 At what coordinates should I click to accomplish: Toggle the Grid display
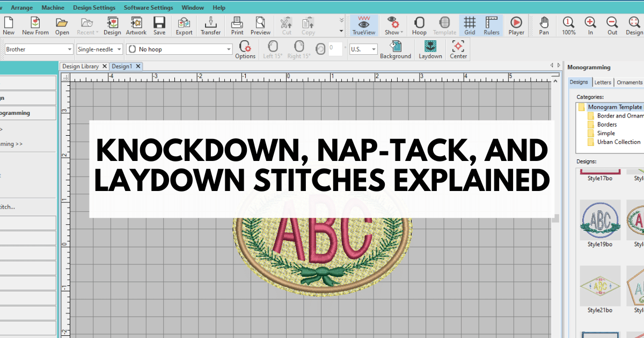tap(470, 25)
